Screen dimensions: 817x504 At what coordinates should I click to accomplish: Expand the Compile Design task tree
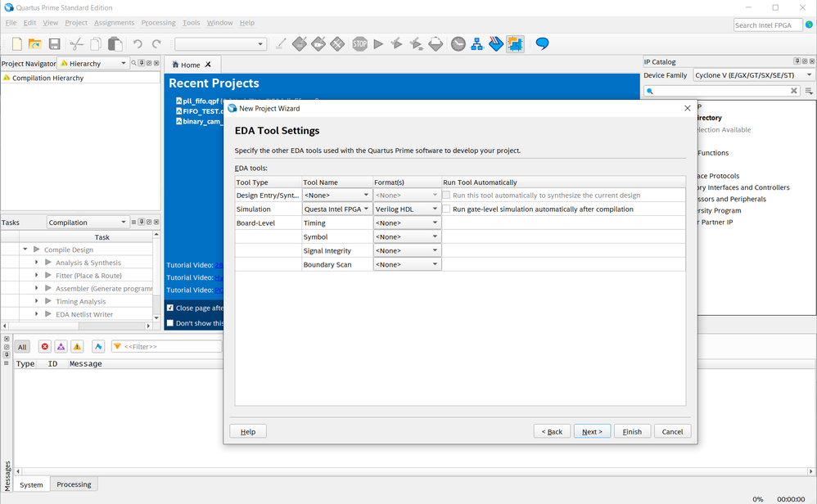pos(25,250)
